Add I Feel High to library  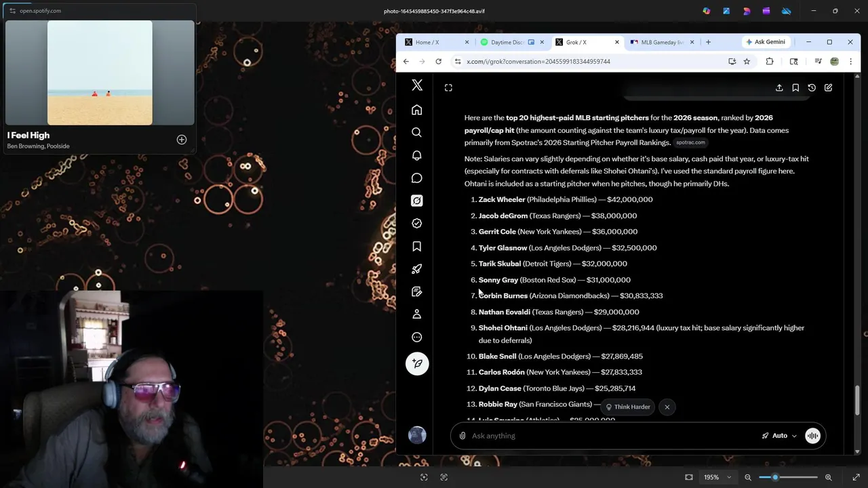tap(182, 140)
